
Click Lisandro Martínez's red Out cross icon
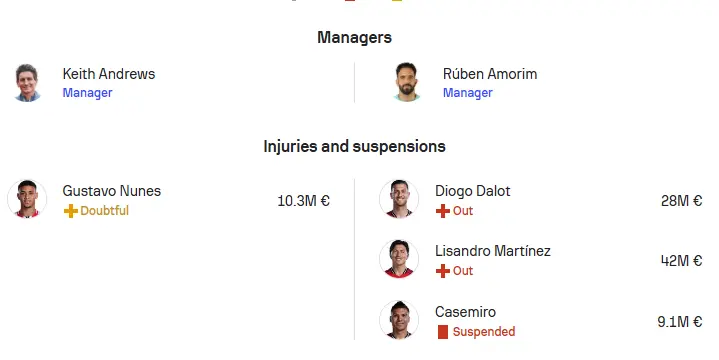click(x=442, y=271)
